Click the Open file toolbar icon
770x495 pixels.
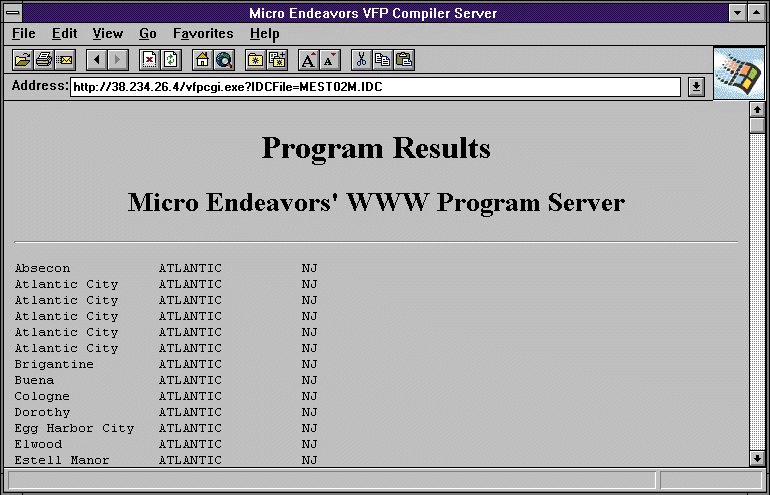point(22,60)
